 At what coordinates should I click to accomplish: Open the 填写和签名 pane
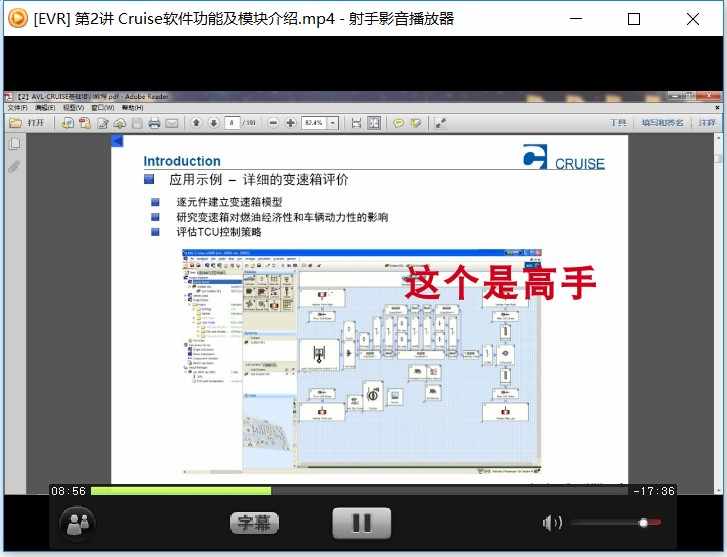[x=662, y=123]
